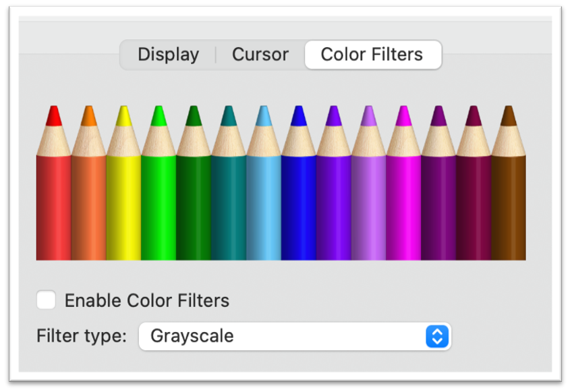Click the orange pencil
Image resolution: width=570 pixels, height=392 pixels.
click(x=89, y=202)
